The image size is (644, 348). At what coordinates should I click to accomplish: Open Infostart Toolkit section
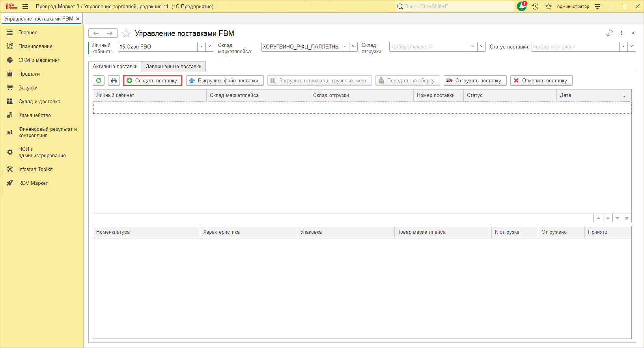pos(42,169)
